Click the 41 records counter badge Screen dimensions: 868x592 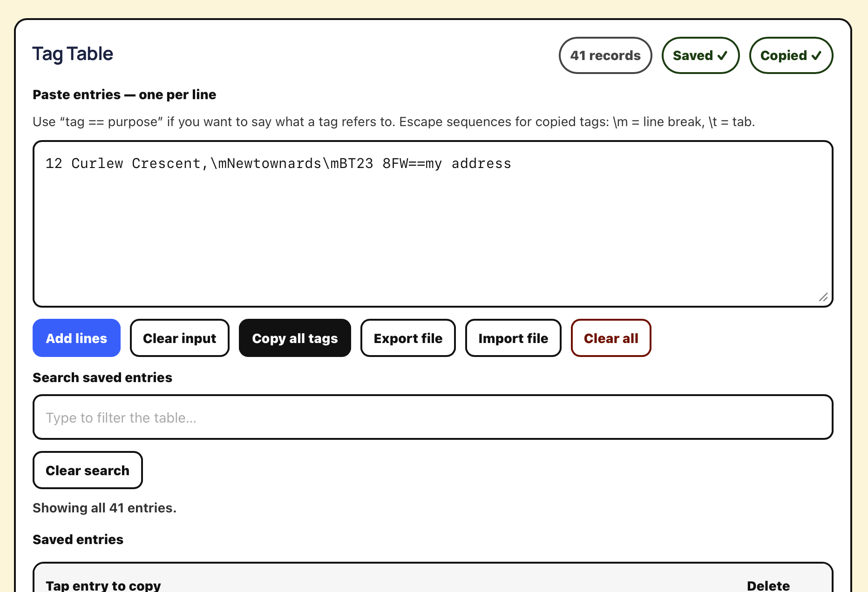(x=605, y=55)
